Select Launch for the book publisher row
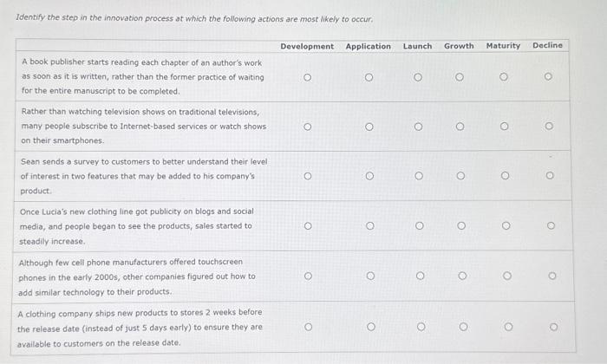The width and height of the screenshot is (607, 364). [x=418, y=77]
